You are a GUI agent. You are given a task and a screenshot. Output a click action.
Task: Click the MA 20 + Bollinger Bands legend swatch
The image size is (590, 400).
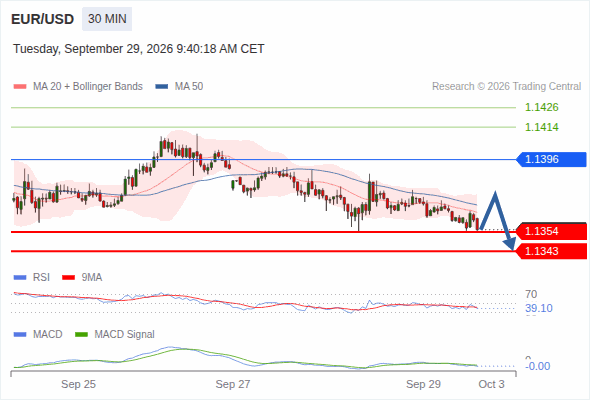[20, 87]
